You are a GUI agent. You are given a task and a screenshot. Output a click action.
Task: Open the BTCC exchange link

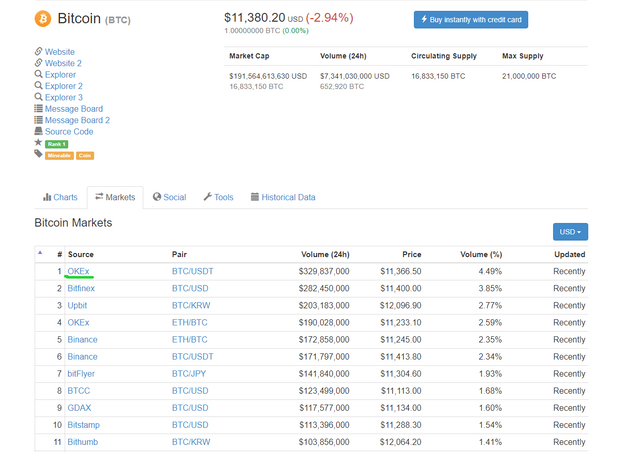pos(79,391)
